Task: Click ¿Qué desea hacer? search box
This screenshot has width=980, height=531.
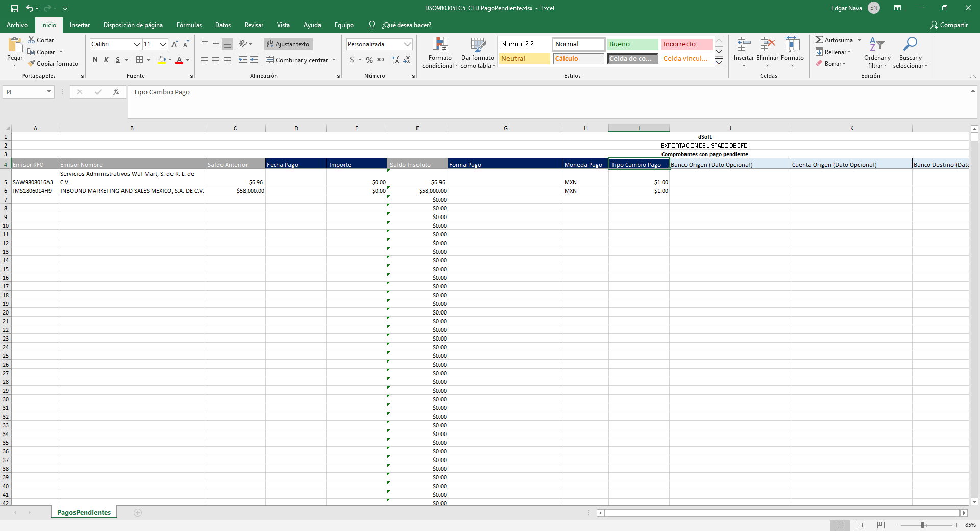Action: (406, 25)
